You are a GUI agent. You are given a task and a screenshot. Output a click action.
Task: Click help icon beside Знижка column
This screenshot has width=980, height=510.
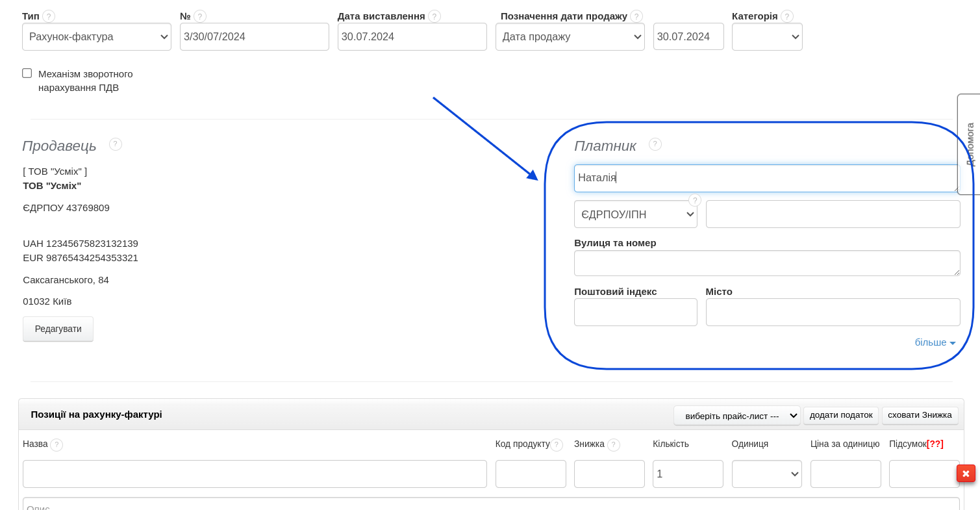point(614,445)
